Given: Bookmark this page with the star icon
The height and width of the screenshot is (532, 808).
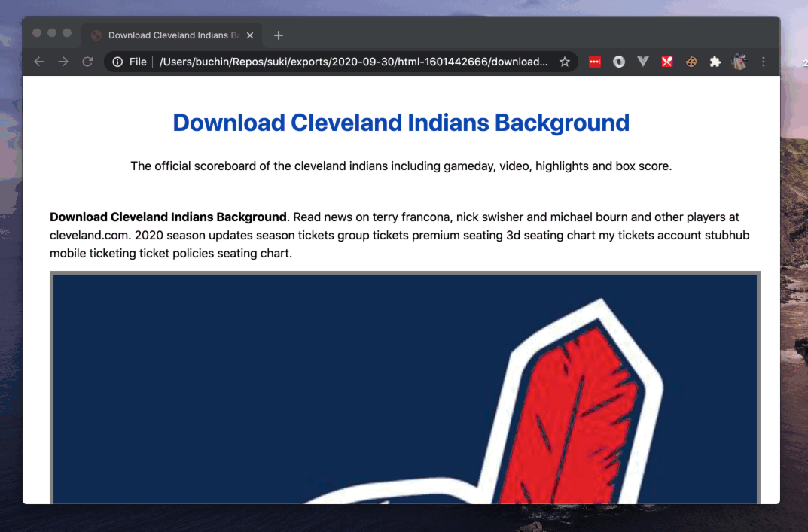Looking at the screenshot, I should point(565,62).
